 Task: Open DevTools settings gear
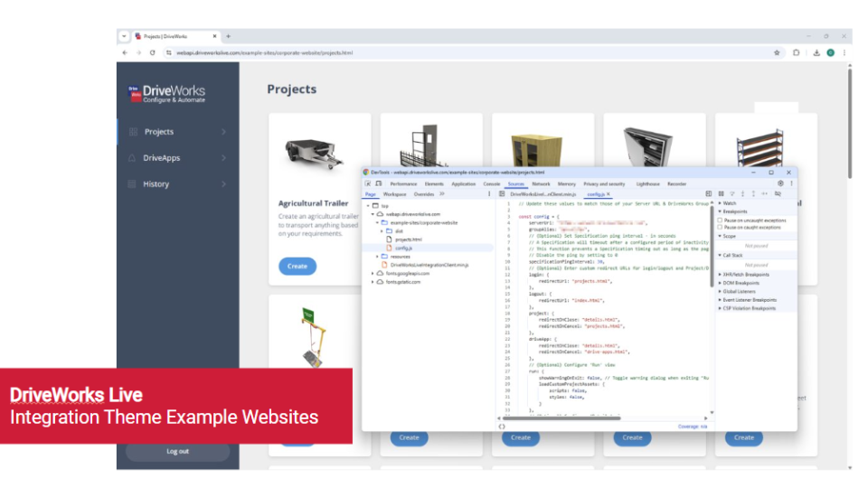780,183
